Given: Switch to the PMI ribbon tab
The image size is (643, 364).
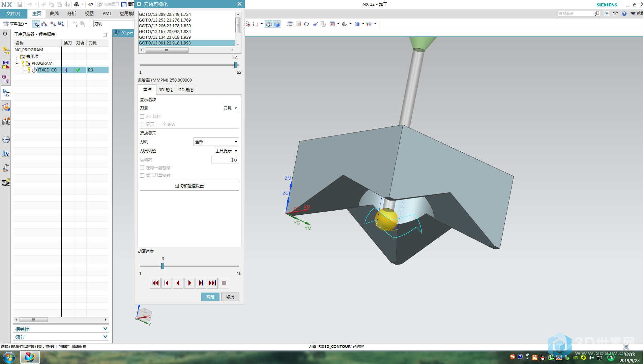Looking at the screenshot, I should click(107, 13).
